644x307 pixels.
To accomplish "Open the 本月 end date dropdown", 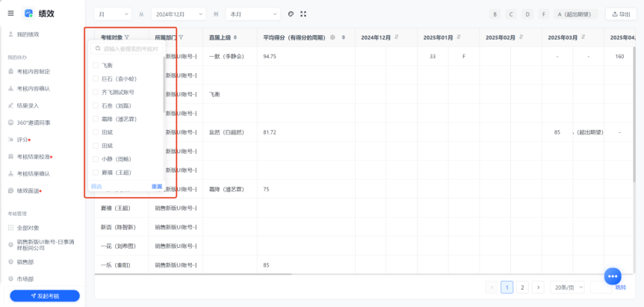I will [253, 14].
